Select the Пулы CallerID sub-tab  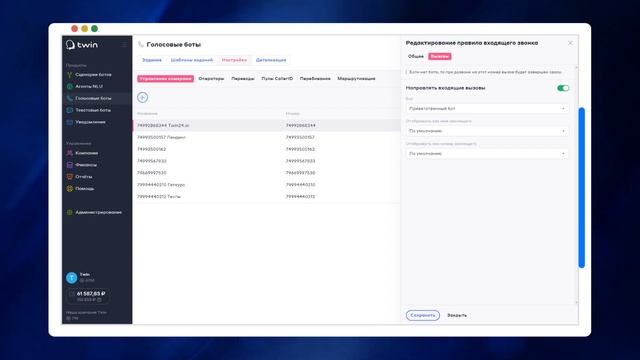(x=277, y=78)
